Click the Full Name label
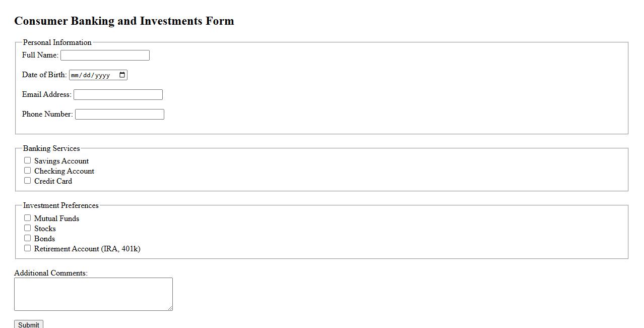 (x=40, y=55)
